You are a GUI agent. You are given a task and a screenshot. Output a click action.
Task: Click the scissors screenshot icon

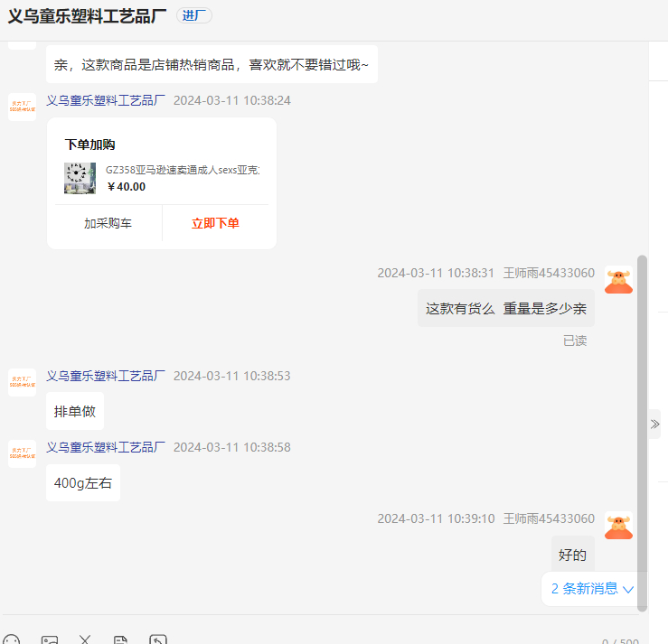pos(85,639)
